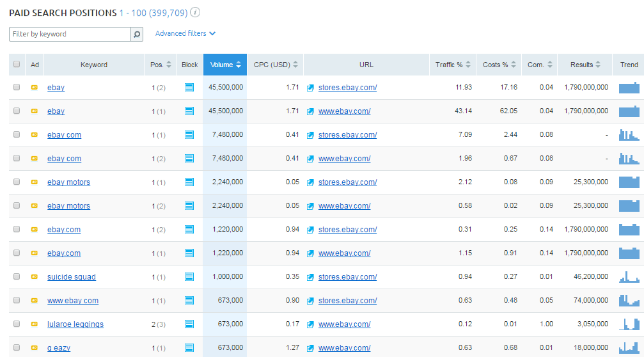Check the suicide squad row checkbox

pos(17,276)
